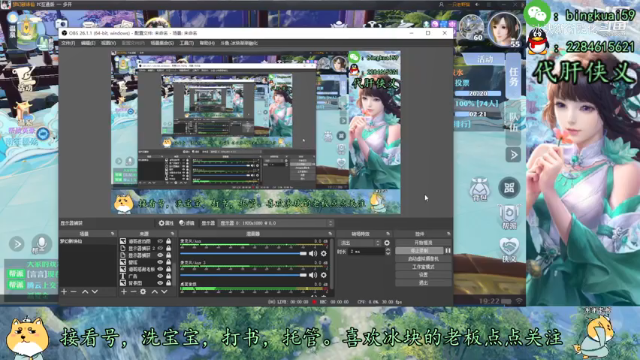Viewport: 640px width, 360px height.
Task: Open the display selection dropdown showing 1920x1080
Action: (x=276, y=223)
